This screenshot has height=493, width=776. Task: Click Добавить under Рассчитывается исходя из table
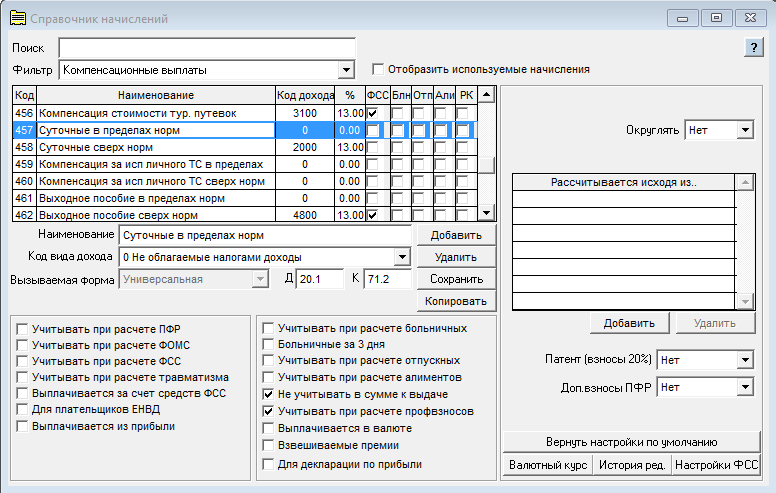click(629, 323)
